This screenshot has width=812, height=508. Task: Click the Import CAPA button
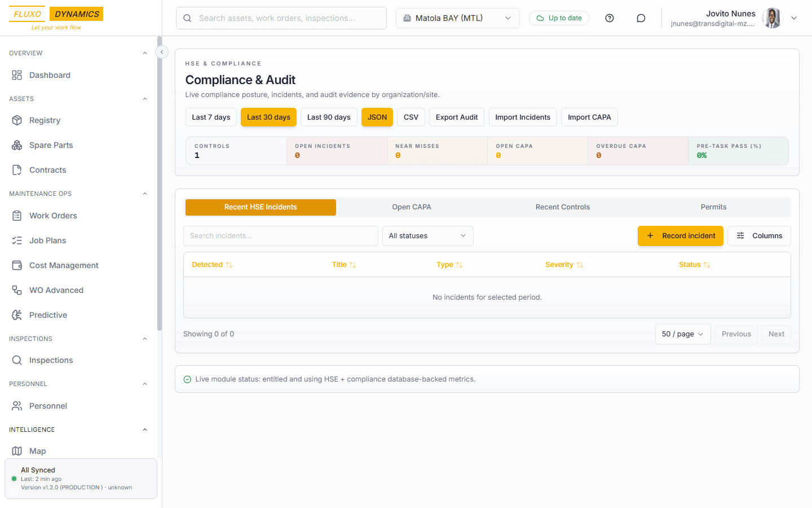click(x=589, y=117)
